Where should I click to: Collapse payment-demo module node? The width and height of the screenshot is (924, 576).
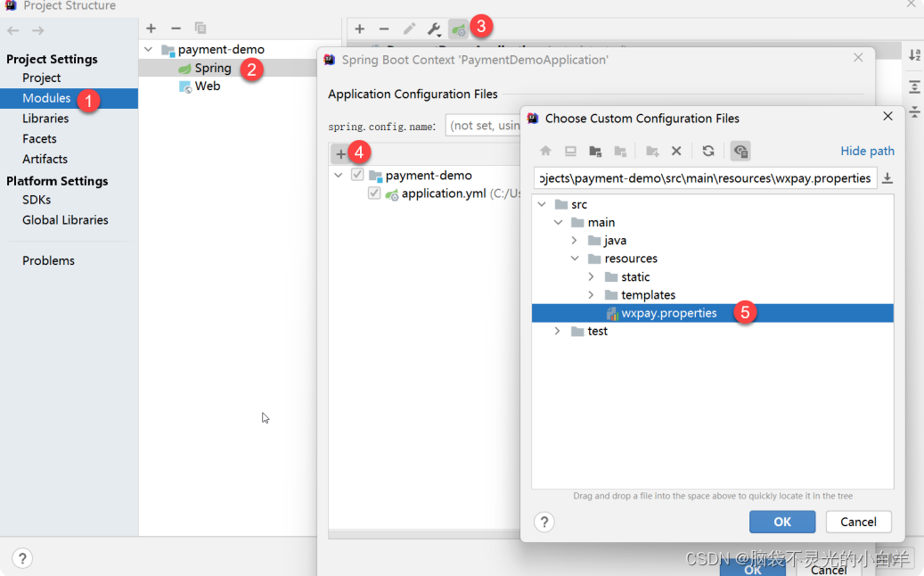pos(149,50)
